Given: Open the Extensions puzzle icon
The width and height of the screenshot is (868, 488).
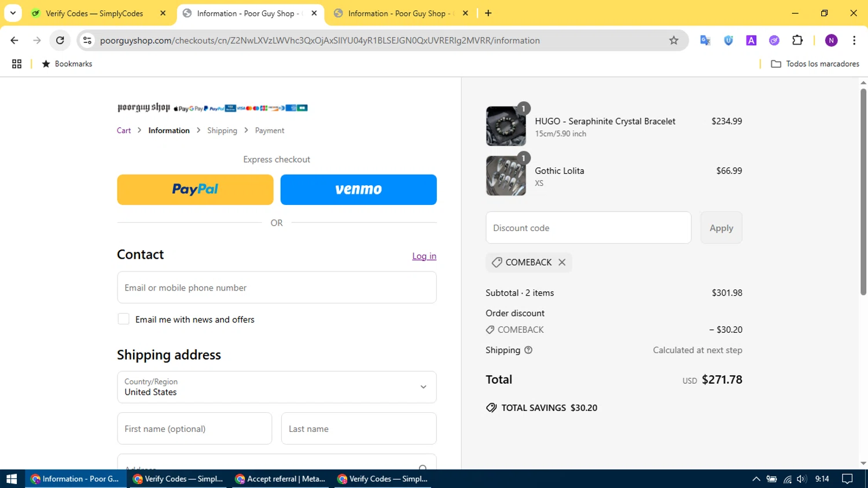Looking at the screenshot, I should [797, 41].
